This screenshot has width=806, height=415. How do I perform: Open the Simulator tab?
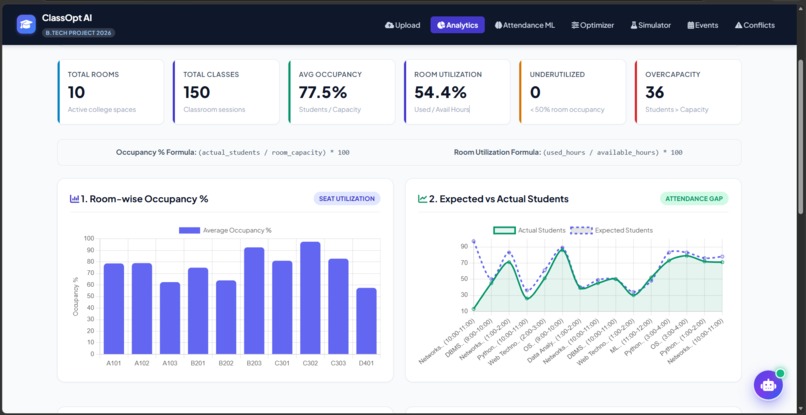[x=651, y=25]
